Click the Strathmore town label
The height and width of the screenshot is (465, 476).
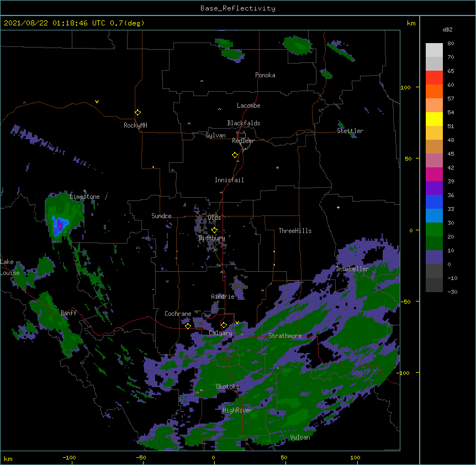[x=285, y=336]
